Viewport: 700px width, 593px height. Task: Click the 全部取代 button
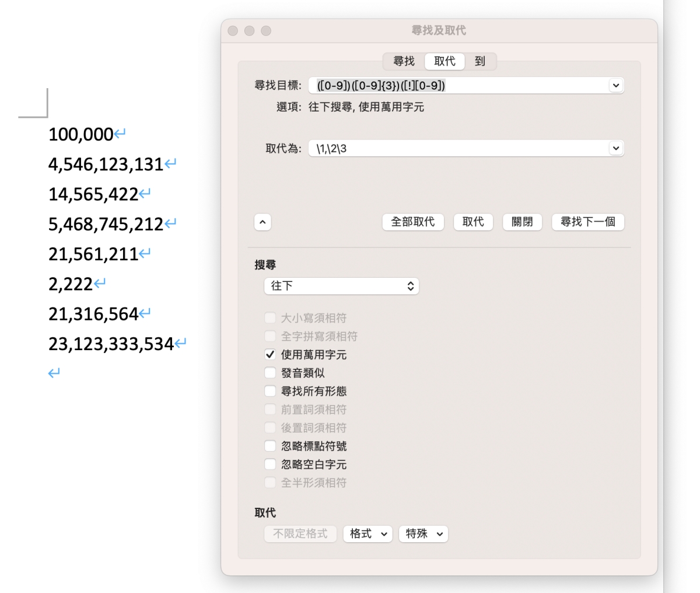(413, 222)
